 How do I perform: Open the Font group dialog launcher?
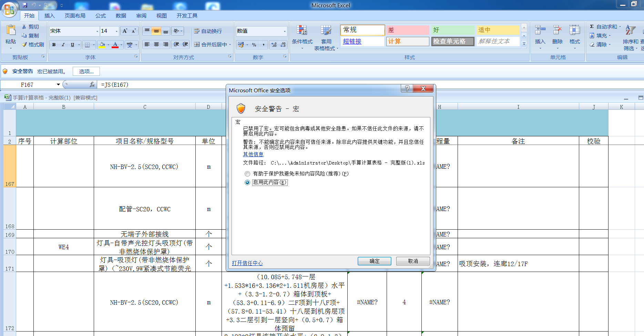[136, 56]
